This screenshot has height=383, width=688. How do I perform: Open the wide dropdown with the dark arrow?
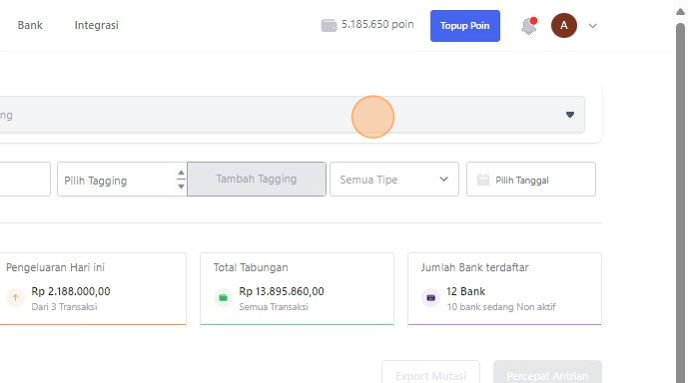coord(292,115)
